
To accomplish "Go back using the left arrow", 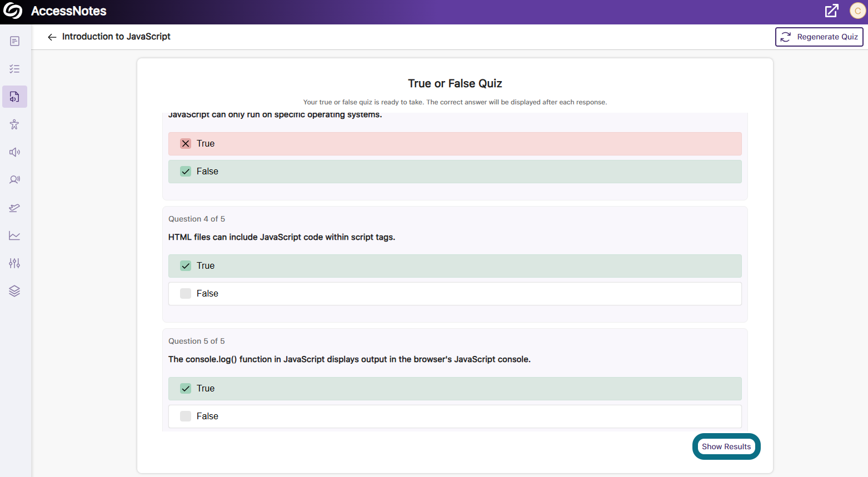I will (x=52, y=37).
